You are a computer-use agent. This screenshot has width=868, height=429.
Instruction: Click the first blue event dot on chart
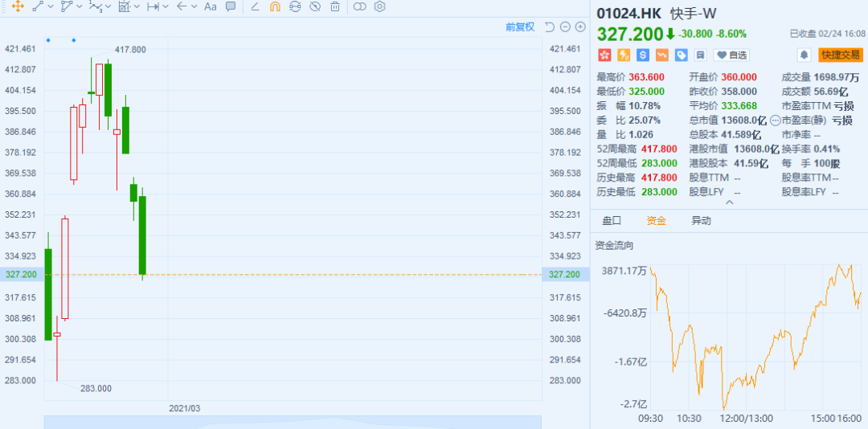point(48,40)
